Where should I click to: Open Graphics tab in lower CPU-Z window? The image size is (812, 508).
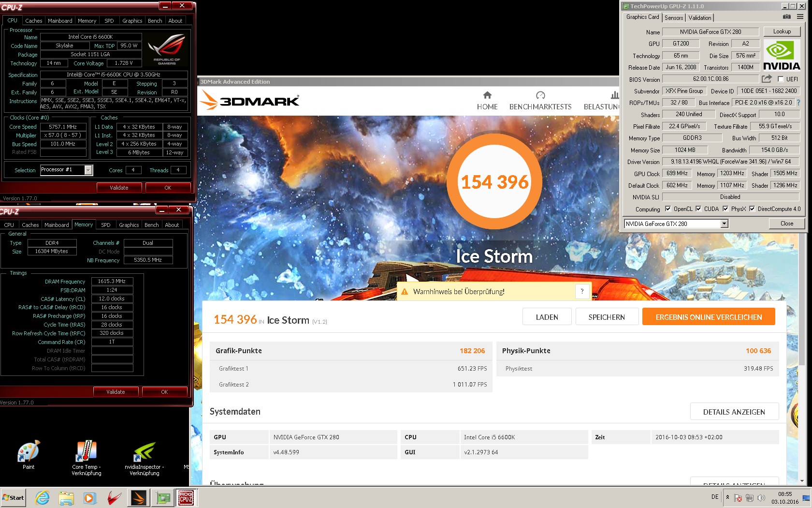click(129, 225)
